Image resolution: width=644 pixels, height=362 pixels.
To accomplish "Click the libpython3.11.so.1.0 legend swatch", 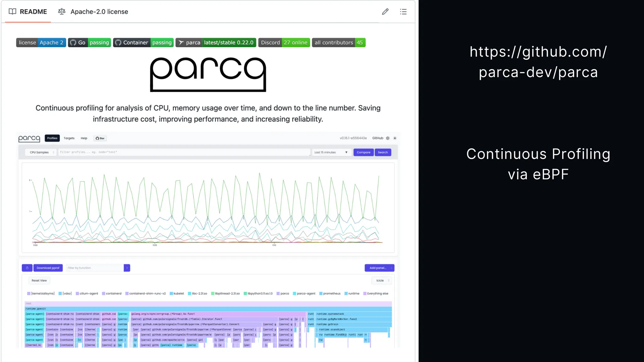I will [x=245, y=293].
